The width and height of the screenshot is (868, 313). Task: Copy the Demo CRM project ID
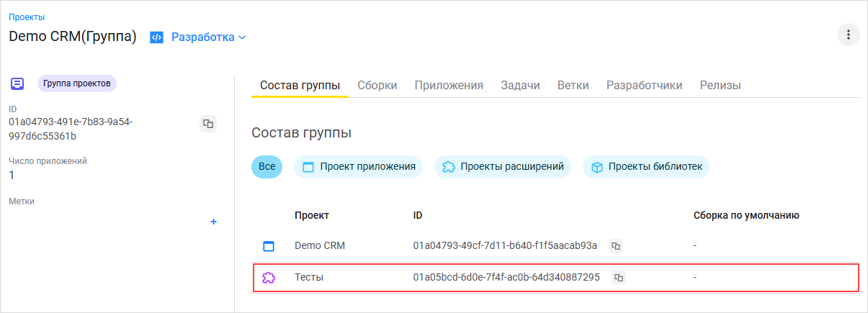coord(616,246)
